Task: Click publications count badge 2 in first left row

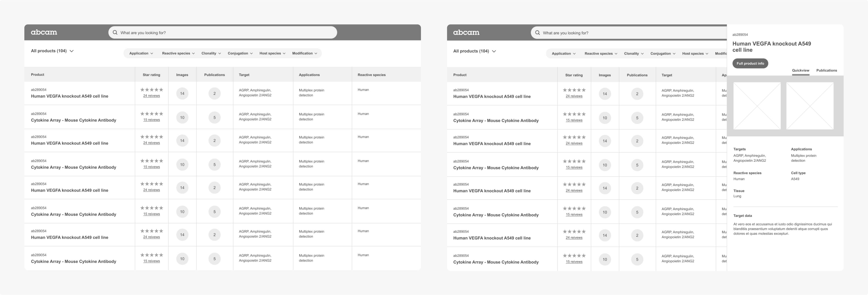Action: (x=214, y=93)
